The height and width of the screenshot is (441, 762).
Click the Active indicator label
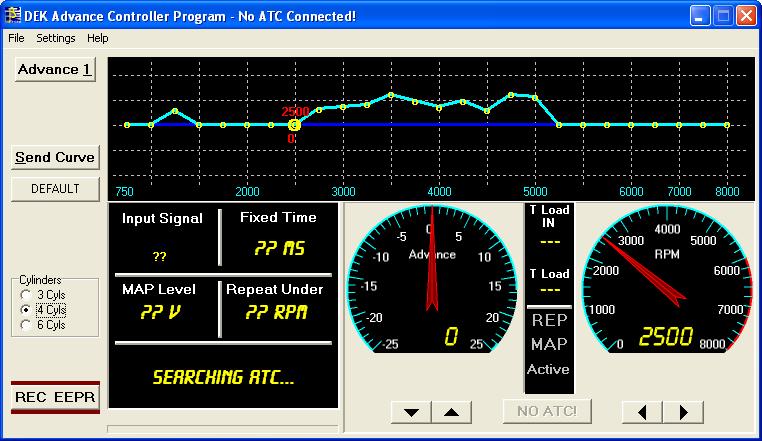(548, 369)
